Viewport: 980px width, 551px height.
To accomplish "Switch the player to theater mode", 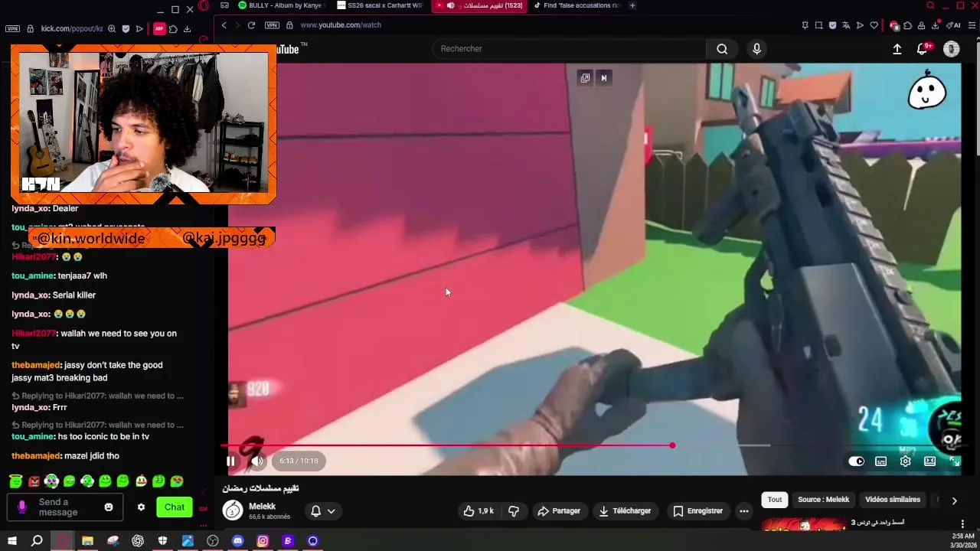I will tap(929, 461).
